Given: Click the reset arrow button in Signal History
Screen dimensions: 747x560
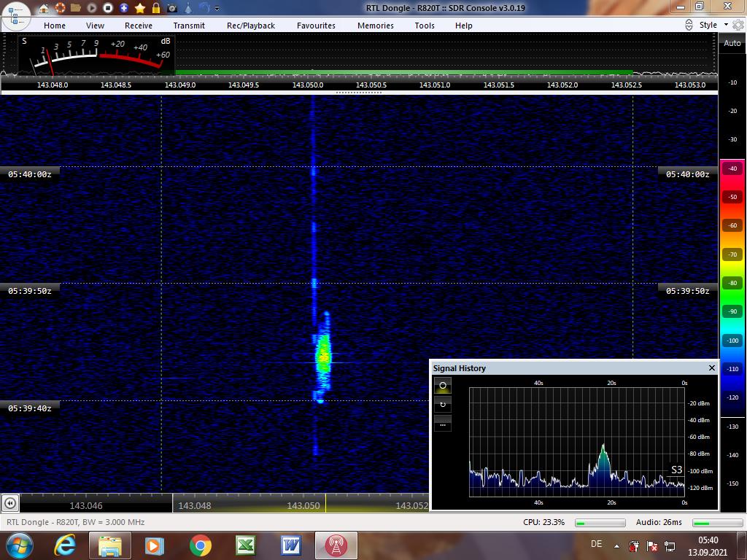Looking at the screenshot, I should click(443, 405).
